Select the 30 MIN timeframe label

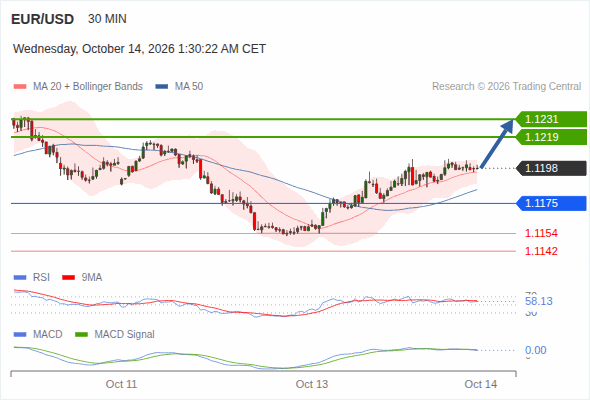[x=107, y=19]
